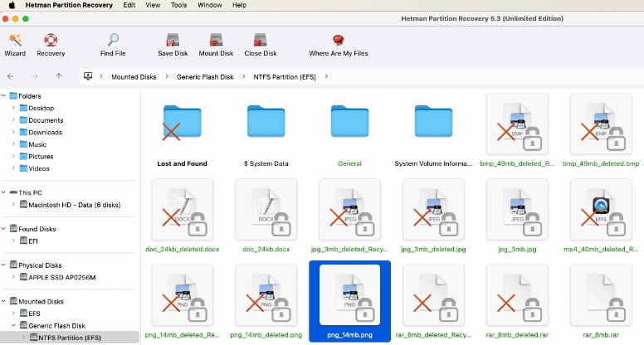
Task: Select the mp4_40mb_deleted video file
Action: pos(601,216)
